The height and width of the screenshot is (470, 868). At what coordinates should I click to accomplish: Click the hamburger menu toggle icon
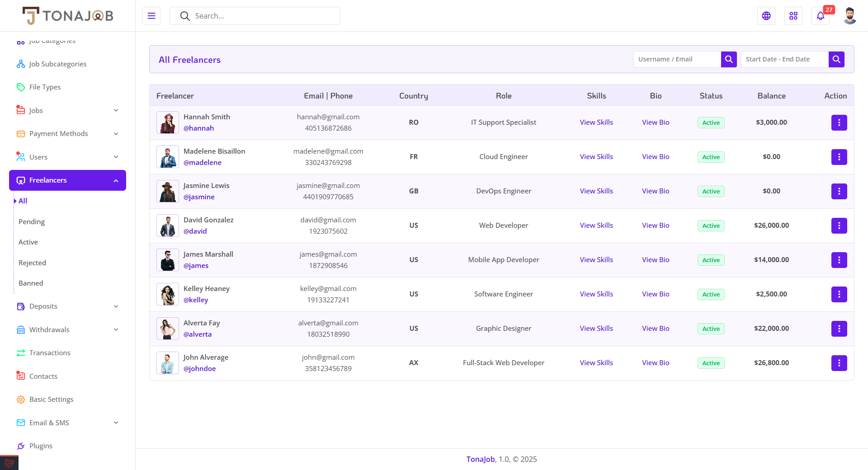[151, 16]
